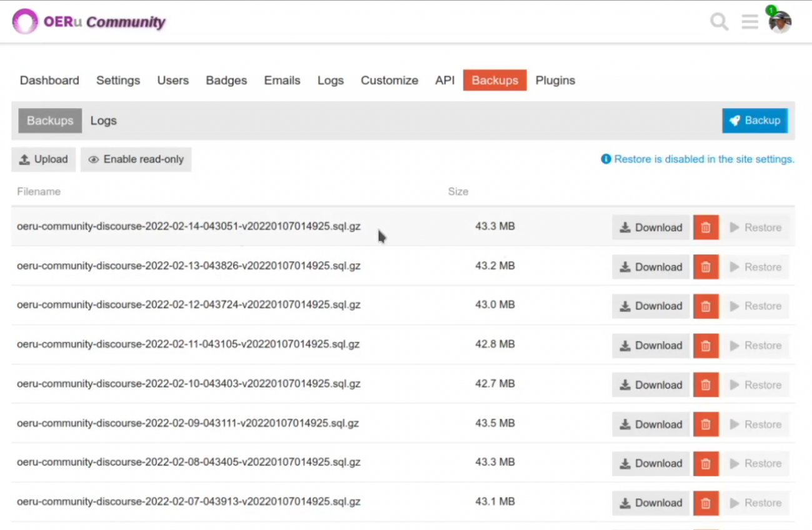Click the OERu Community logo

[x=89, y=22]
